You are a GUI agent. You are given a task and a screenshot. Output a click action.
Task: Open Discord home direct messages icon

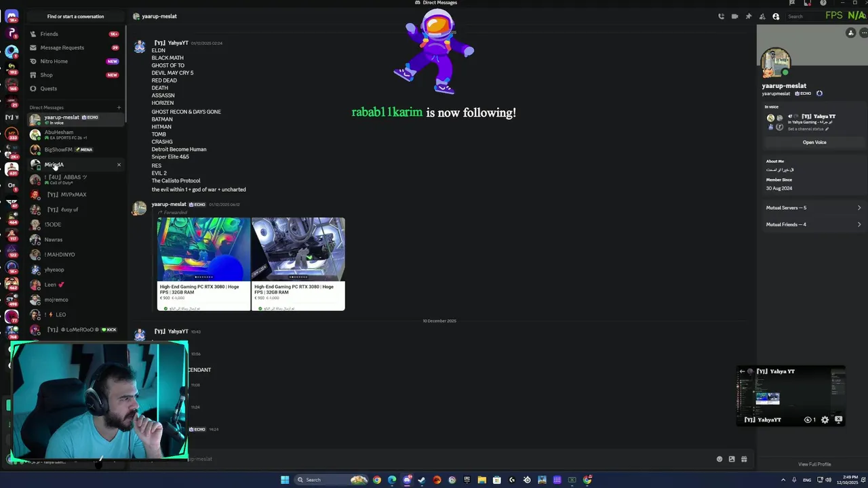point(12,16)
